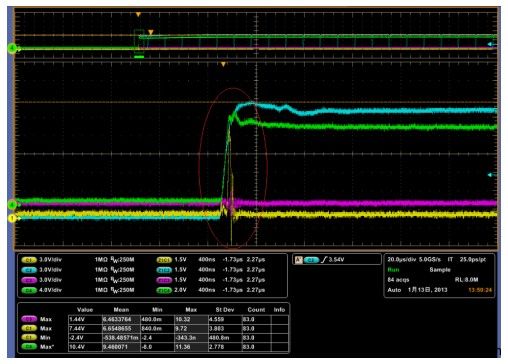Click the 10.4V value cell for C4 Max*

tap(85, 347)
